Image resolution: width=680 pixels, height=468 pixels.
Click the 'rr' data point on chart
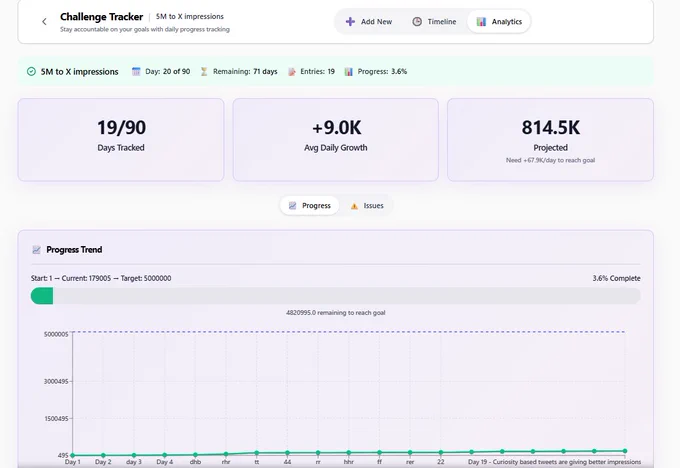point(318,453)
